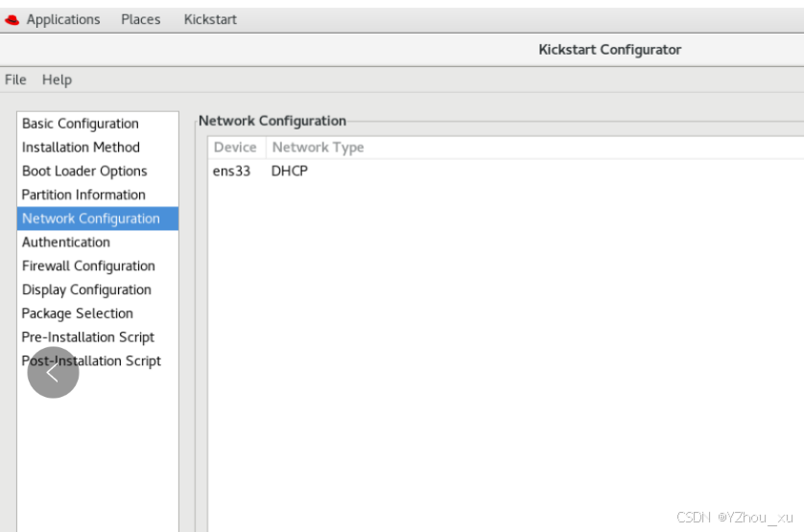Open Pre-Installation Script section
This screenshot has width=804, height=532.
pyautogui.click(x=98, y=337)
